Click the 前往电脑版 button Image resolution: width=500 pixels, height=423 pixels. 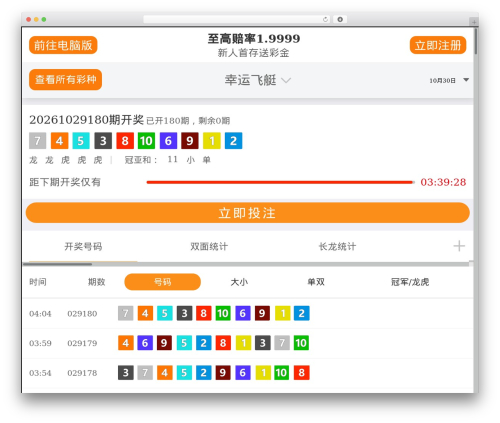63,45
